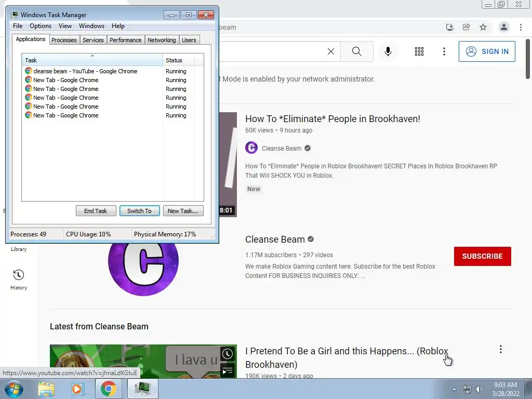The width and height of the screenshot is (532, 399).
Task: Show hidden system tray icons
Action: click(x=454, y=389)
